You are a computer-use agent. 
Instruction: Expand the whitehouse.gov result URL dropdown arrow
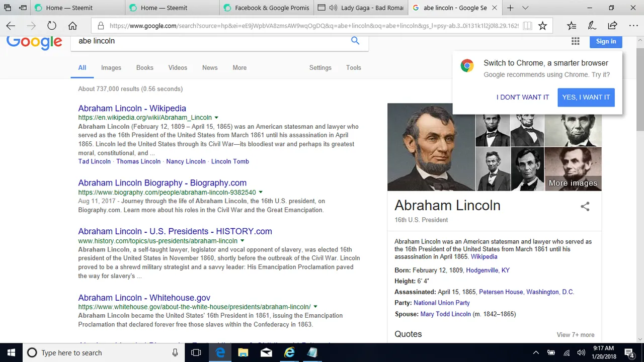(315, 307)
